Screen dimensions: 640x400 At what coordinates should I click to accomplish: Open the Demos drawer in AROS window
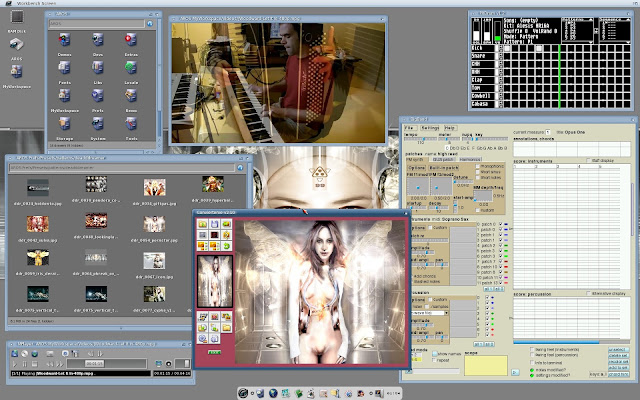64,40
